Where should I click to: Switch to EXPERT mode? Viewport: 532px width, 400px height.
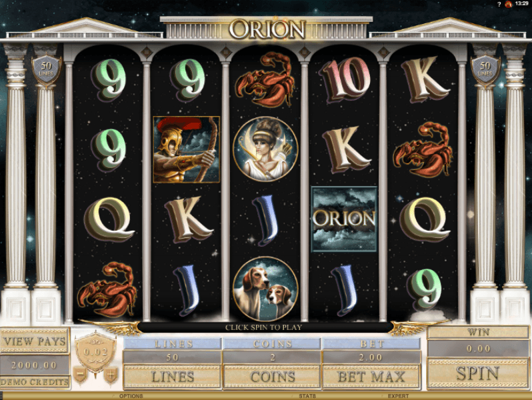pyautogui.click(x=398, y=396)
